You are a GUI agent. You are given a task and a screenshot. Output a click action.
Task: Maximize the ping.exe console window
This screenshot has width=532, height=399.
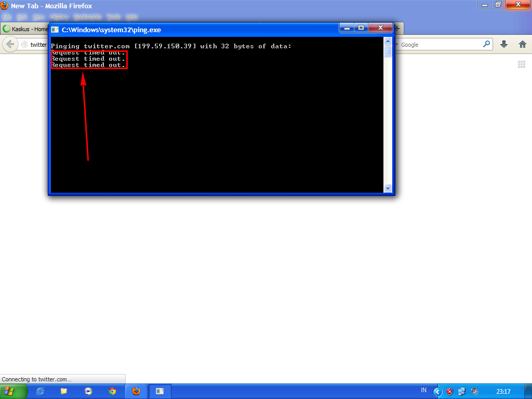[x=361, y=28]
